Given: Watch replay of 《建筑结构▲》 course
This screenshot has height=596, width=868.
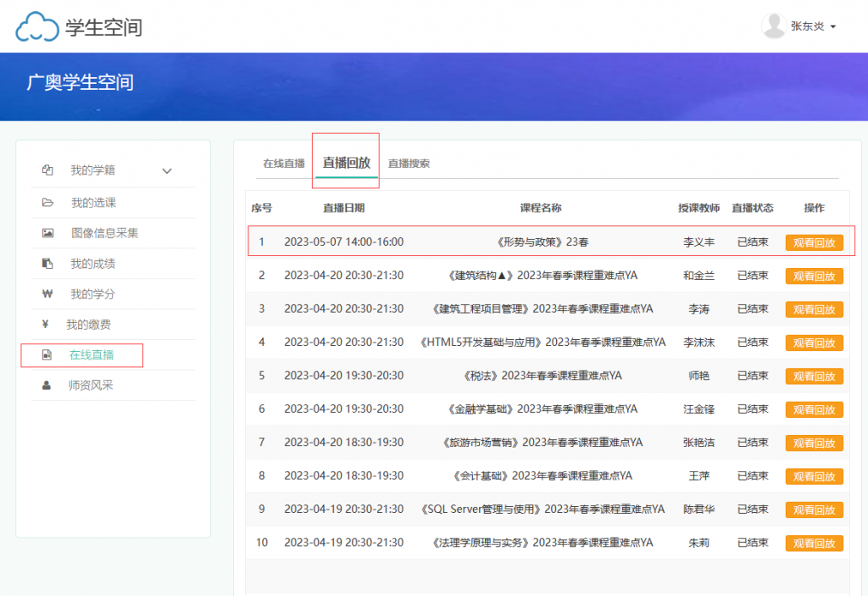Looking at the screenshot, I should pyautogui.click(x=815, y=276).
